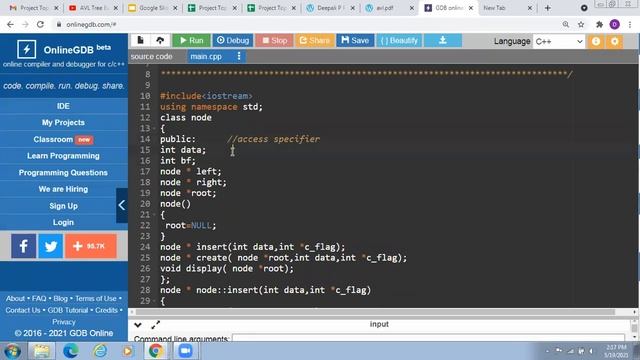Click Login in sidebar

(63, 222)
